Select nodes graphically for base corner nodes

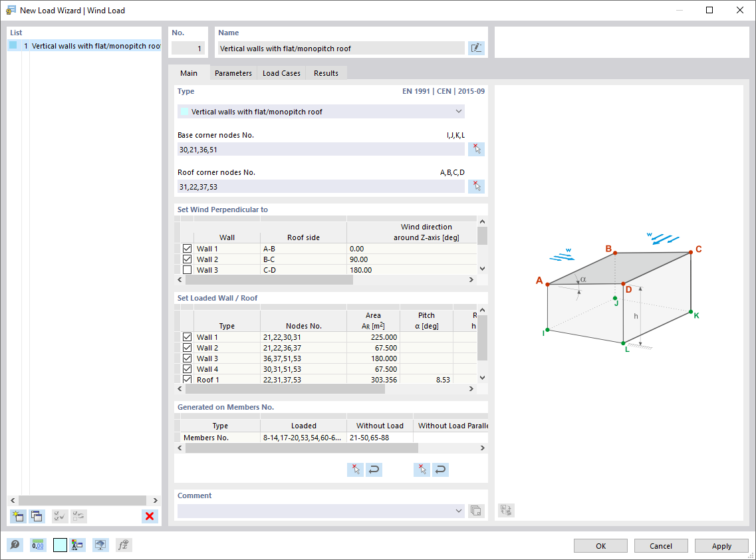tap(476, 149)
